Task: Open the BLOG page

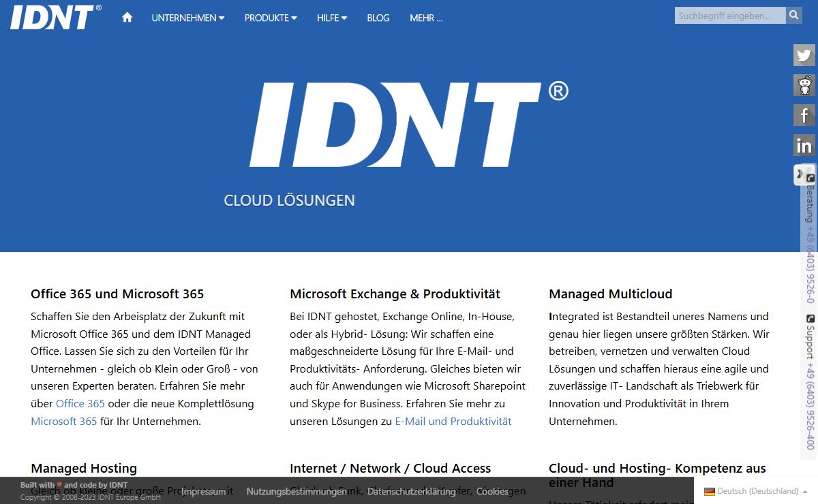Action: coord(378,18)
